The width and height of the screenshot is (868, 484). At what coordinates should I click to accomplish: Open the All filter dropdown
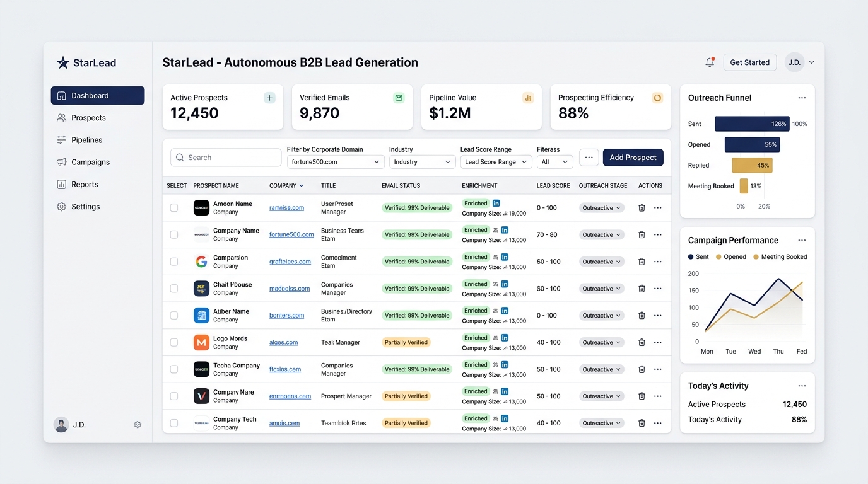tap(554, 162)
